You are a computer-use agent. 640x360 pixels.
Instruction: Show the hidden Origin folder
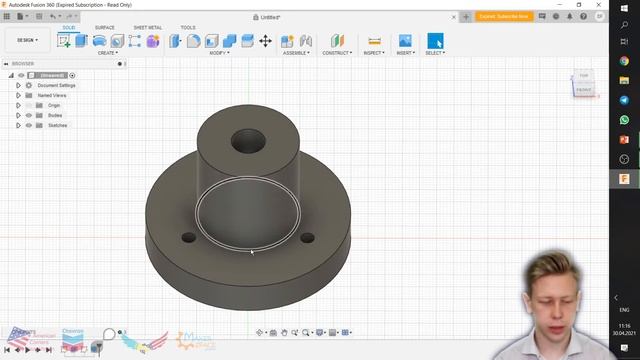click(x=29, y=105)
